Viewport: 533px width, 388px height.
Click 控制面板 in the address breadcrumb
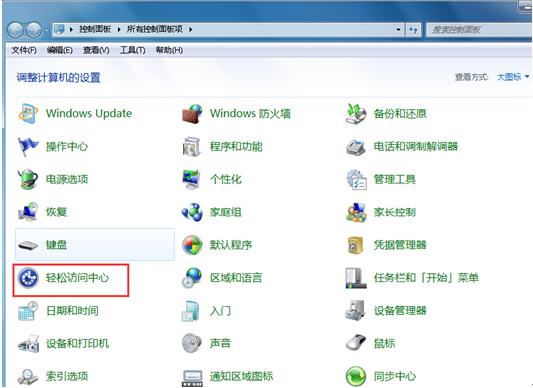click(95, 30)
